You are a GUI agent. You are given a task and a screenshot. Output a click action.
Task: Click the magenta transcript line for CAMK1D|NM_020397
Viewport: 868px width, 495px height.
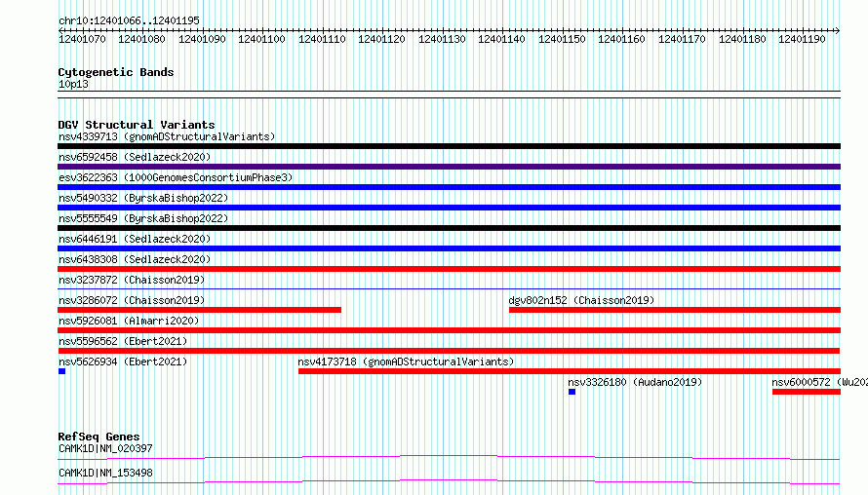pyautogui.click(x=449, y=457)
